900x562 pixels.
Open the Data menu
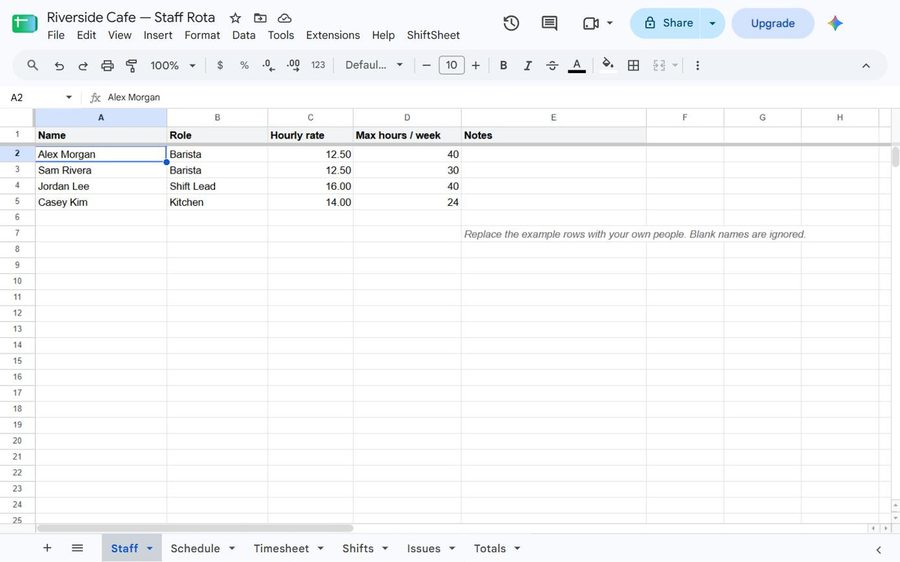click(x=243, y=35)
